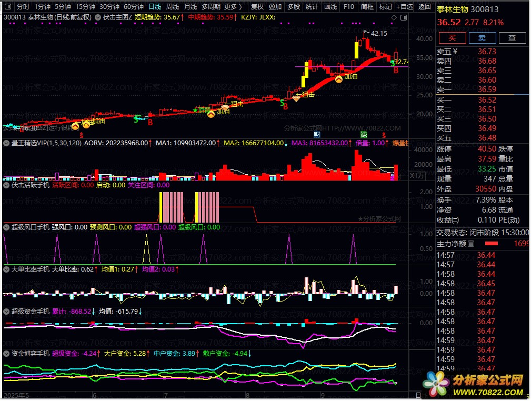
Task: Click the 加油 signal icon near price 30
Action: click(338, 79)
